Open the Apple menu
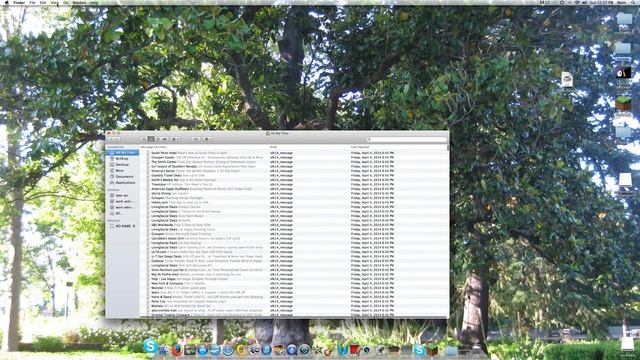The width and height of the screenshot is (640, 360). click(x=6, y=2)
